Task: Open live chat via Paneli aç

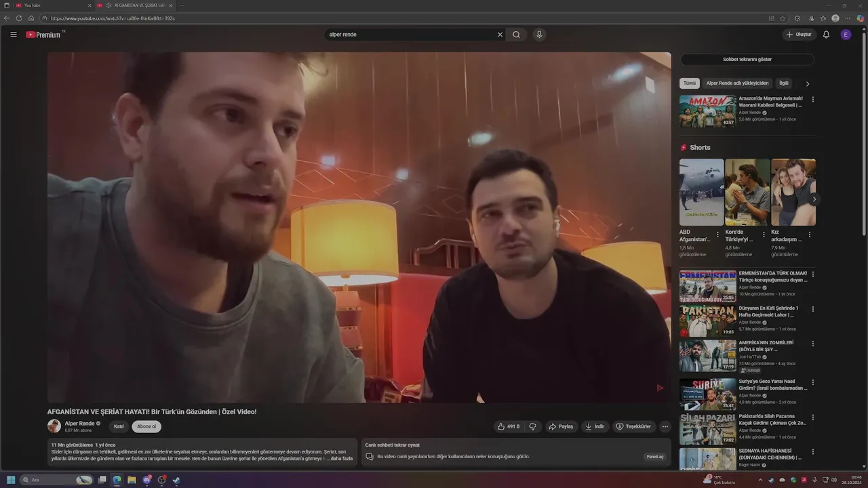Action: click(655, 457)
